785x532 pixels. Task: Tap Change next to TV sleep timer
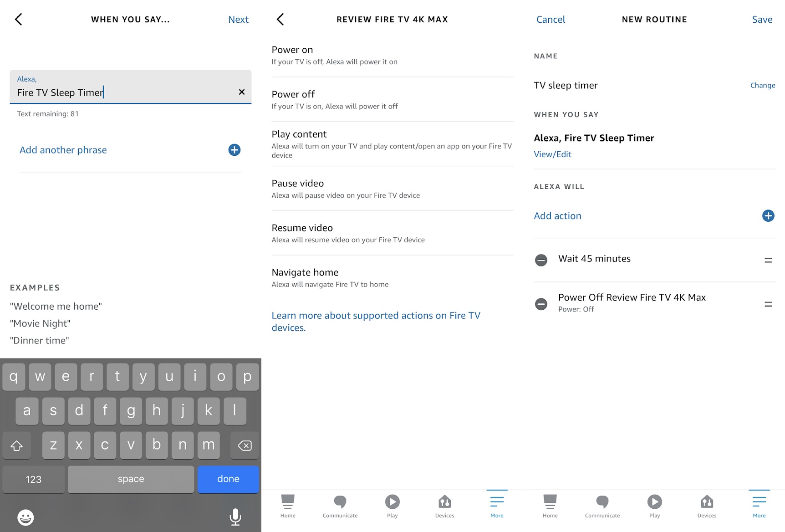click(763, 85)
